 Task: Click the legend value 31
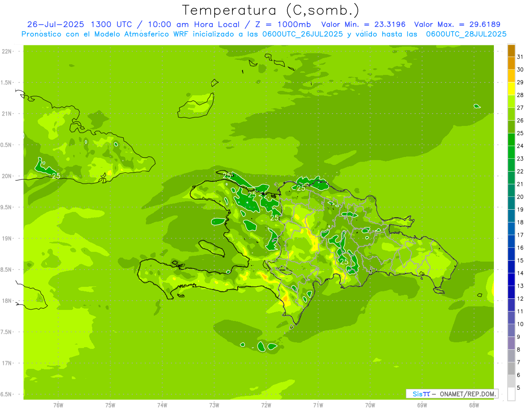520,56
